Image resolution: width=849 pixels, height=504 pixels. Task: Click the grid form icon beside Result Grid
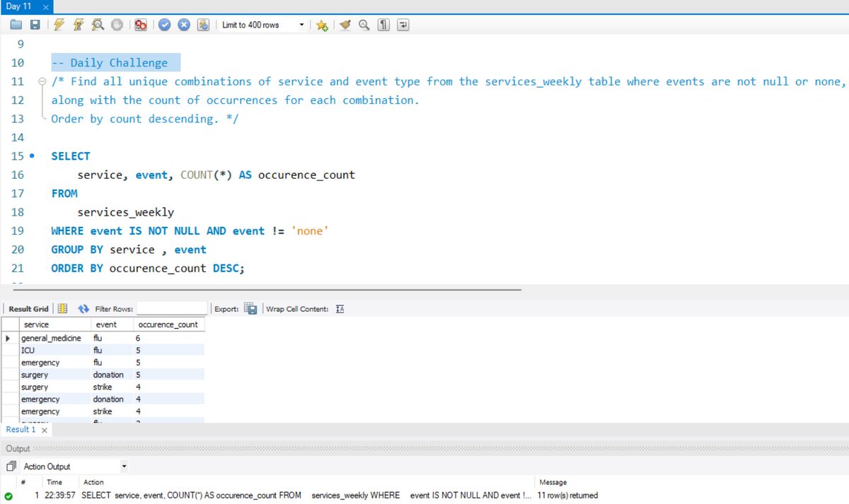tap(62, 309)
